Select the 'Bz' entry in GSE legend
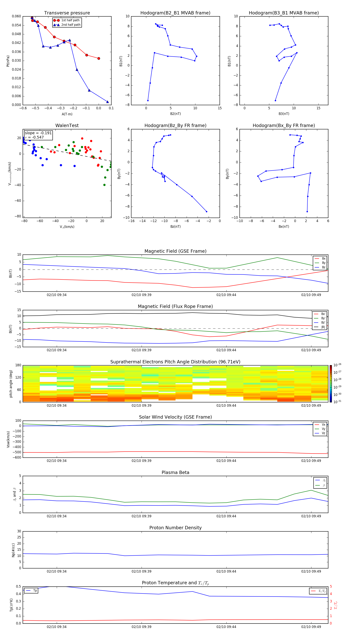 tap(320, 267)
